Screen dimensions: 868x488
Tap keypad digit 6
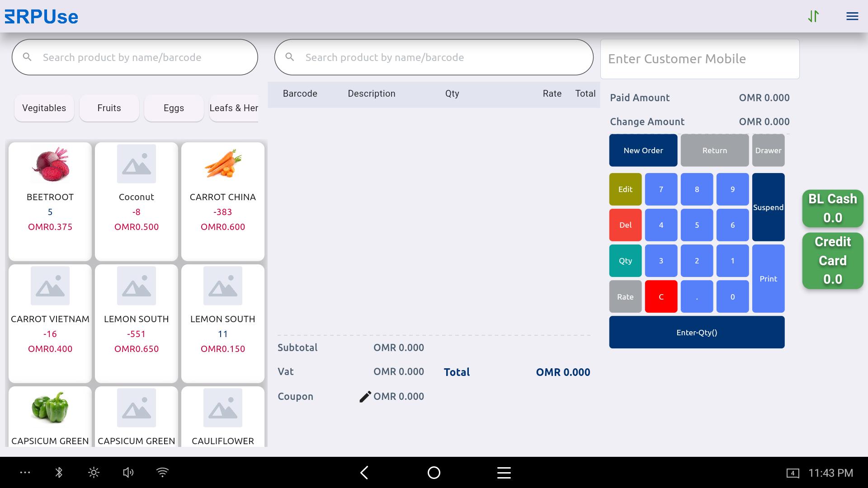(732, 225)
